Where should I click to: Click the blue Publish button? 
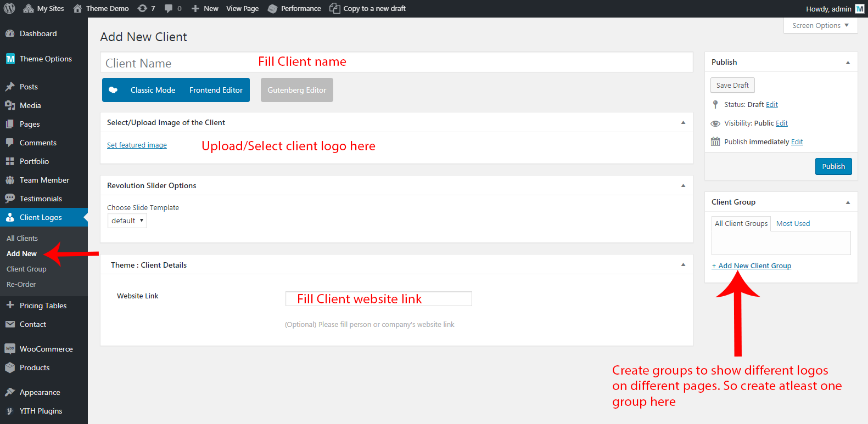point(833,166)
